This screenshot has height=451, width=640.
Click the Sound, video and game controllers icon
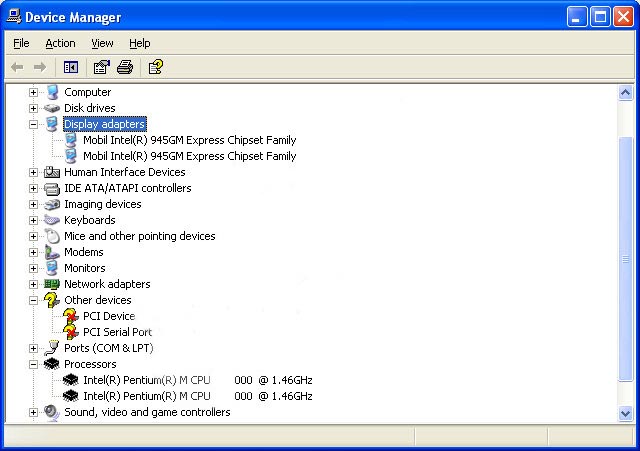52,412
